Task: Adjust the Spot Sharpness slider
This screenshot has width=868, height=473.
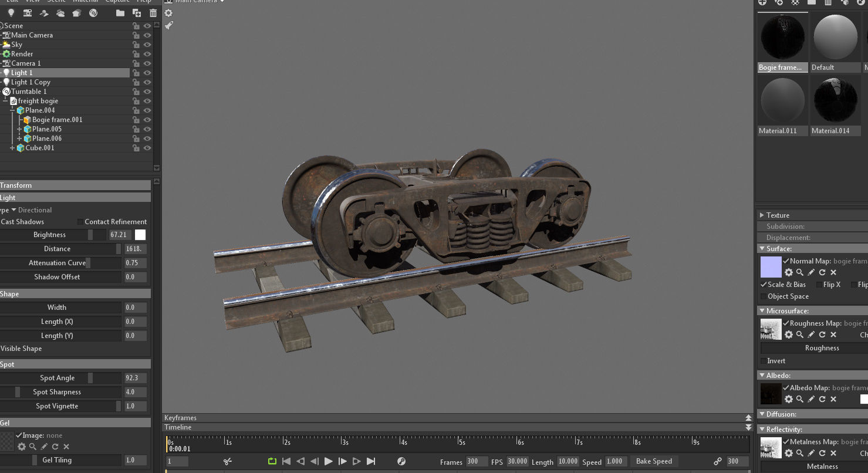Action: click(x=61, y=392)
